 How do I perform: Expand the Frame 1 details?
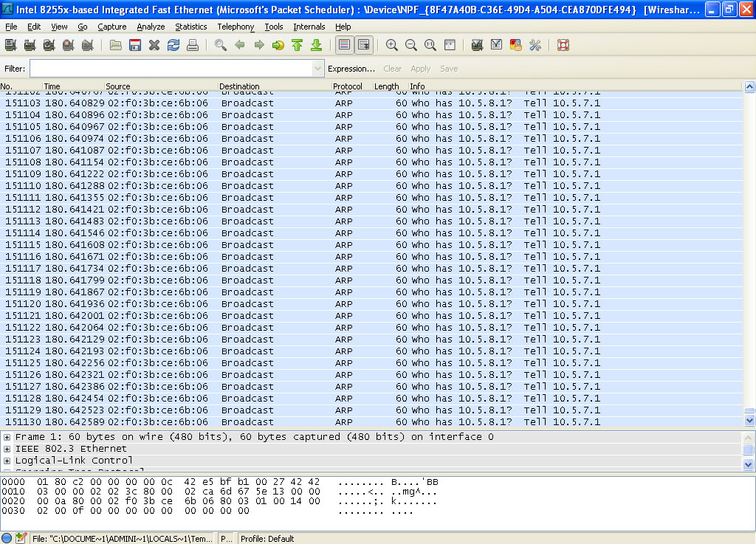tap(7, 436)
